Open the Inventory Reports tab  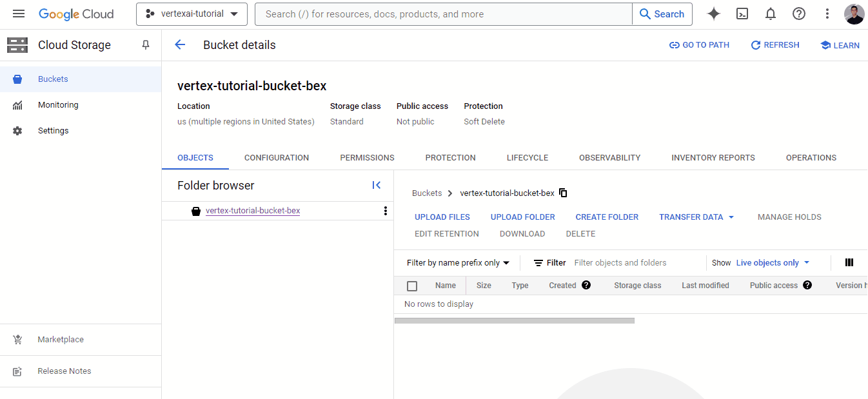[x=713, y=158]
